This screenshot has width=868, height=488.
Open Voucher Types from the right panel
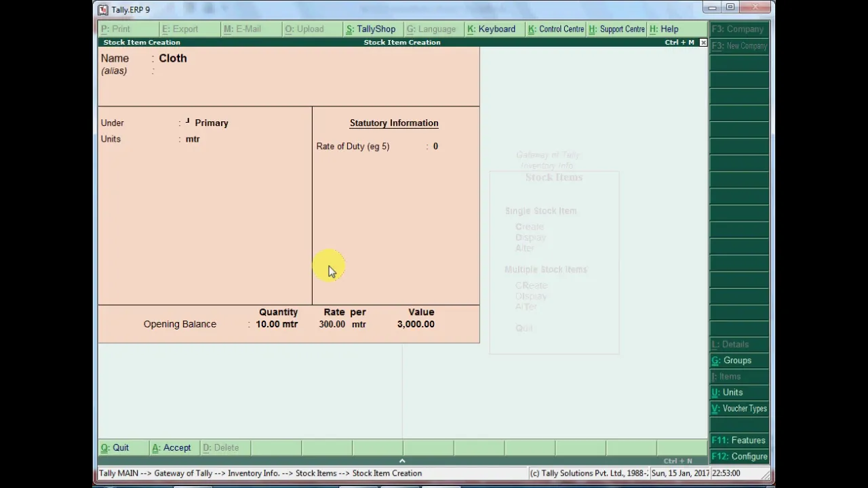[x=739, y=409]
